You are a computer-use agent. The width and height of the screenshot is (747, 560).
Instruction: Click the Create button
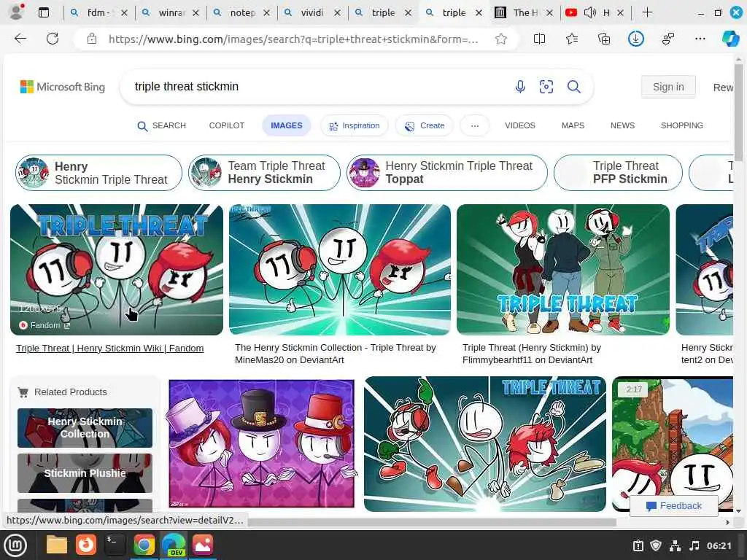click(x=424, y=125)
